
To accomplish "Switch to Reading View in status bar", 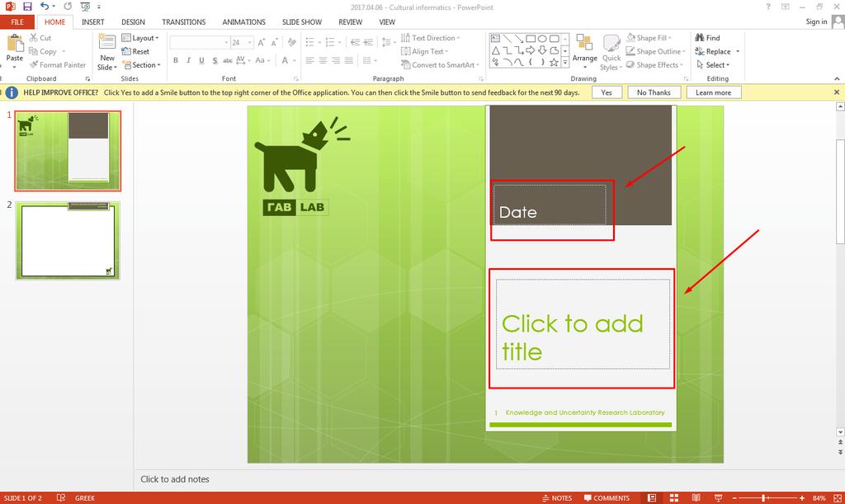I will pyautogui.click(x=696, y=498).
